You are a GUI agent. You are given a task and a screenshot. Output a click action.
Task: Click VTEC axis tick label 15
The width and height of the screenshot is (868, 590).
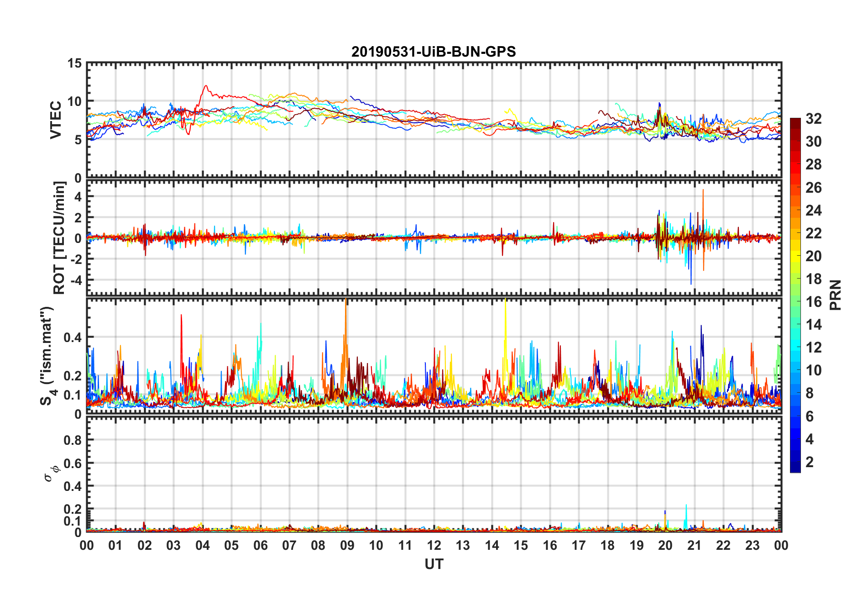coord(75,63)
